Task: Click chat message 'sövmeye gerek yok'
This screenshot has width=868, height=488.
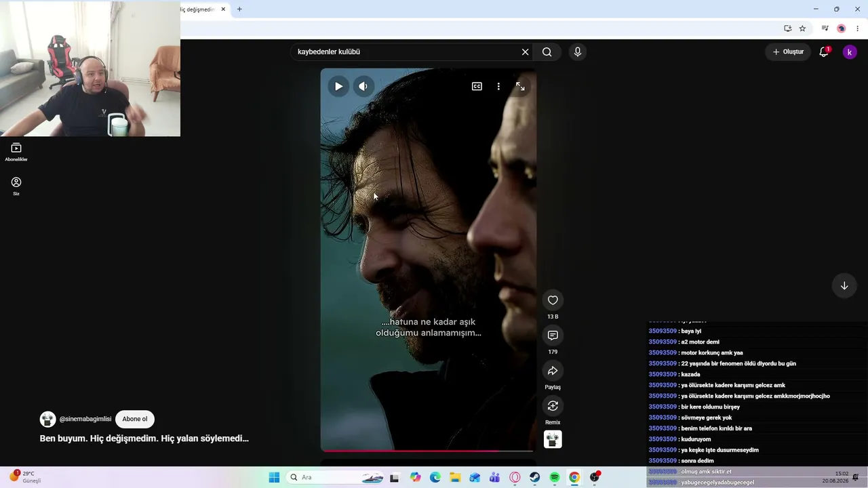Action: pyautogui.click(x=707, y=418)
